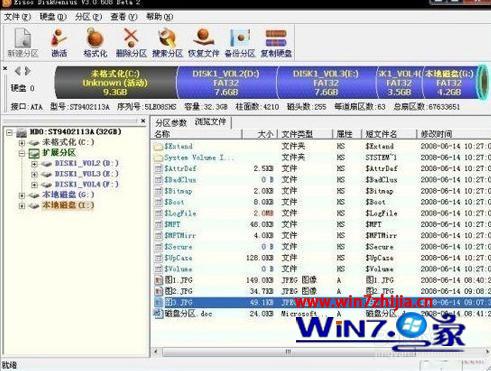Click the $AttrDef file icon
491x371 pixels.
[x=158, y=169]
